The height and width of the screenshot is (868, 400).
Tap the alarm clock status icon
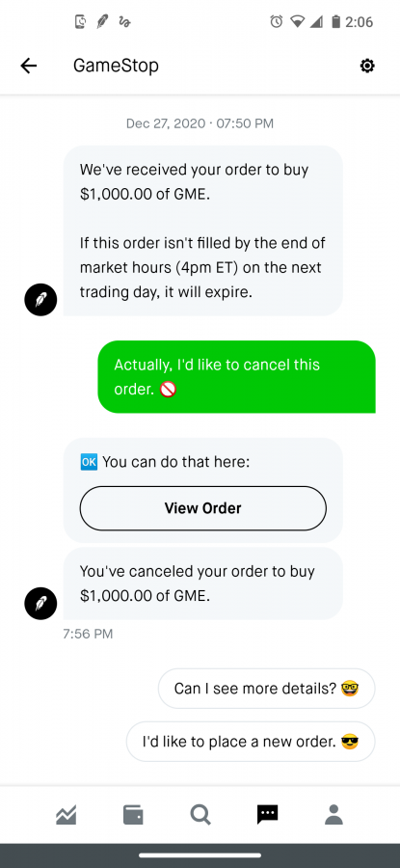click(276, 22)
